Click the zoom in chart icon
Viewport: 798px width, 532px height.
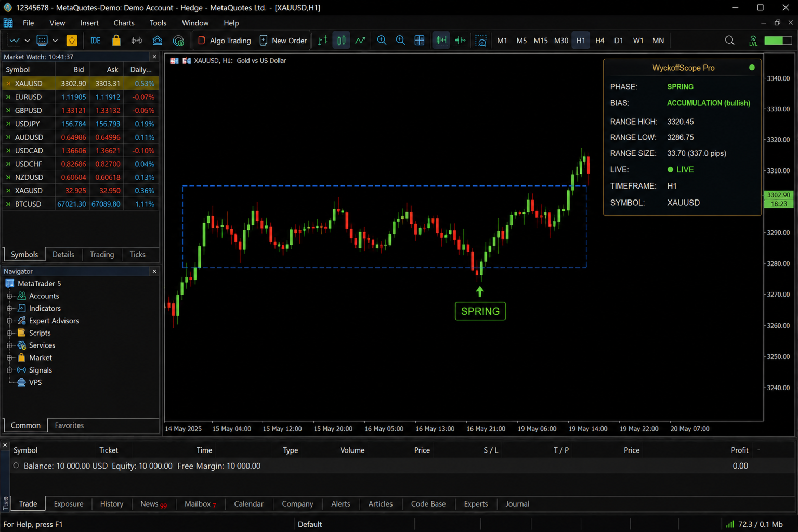click(382, 41)
